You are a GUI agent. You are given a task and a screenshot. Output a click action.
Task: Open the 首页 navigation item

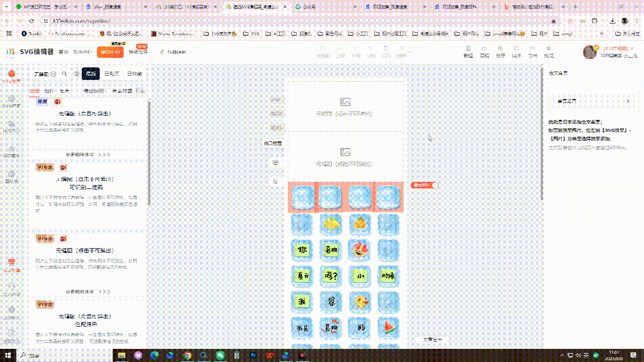(63, 52)
